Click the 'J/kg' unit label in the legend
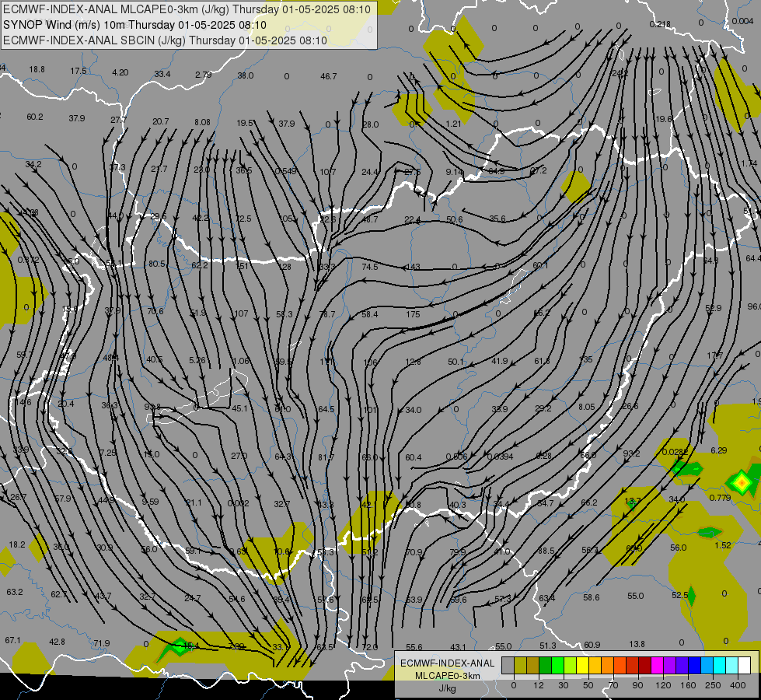 click(x=447, y=688)
